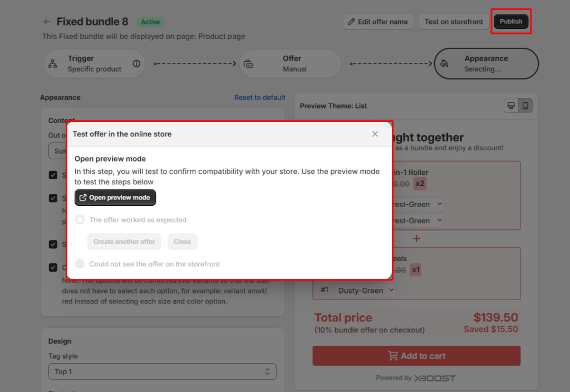Click the Appearance step paint icon
The width and height of the screenshot is (570, 392).
pos(444,63)
